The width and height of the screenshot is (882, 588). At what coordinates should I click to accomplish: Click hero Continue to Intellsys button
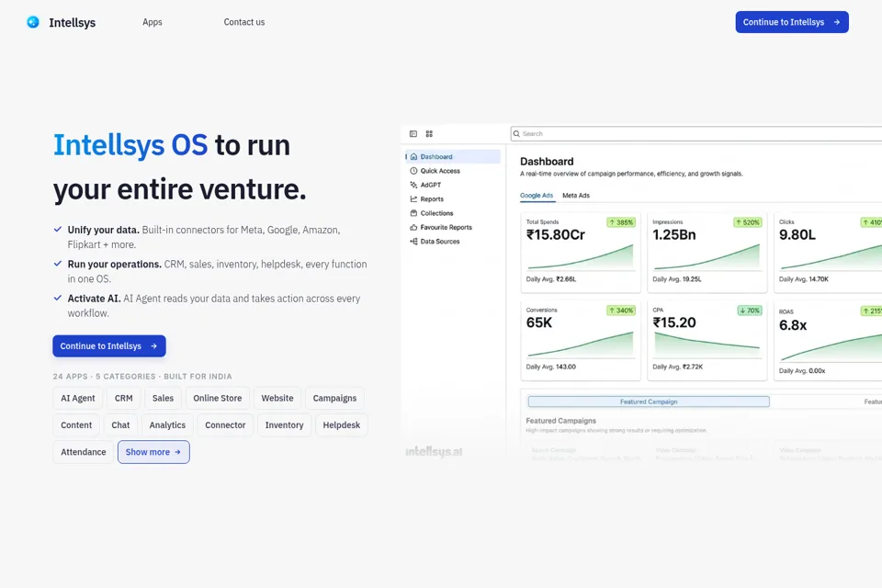[x=109, y=346]
